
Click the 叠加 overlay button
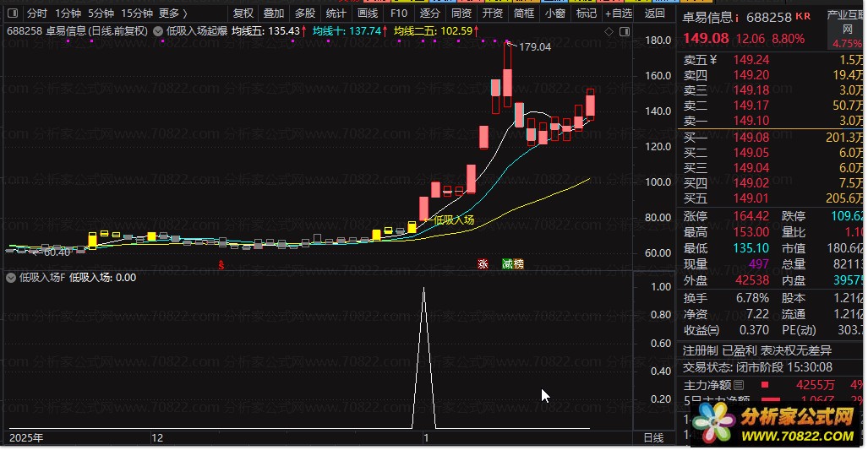(274, 14)
